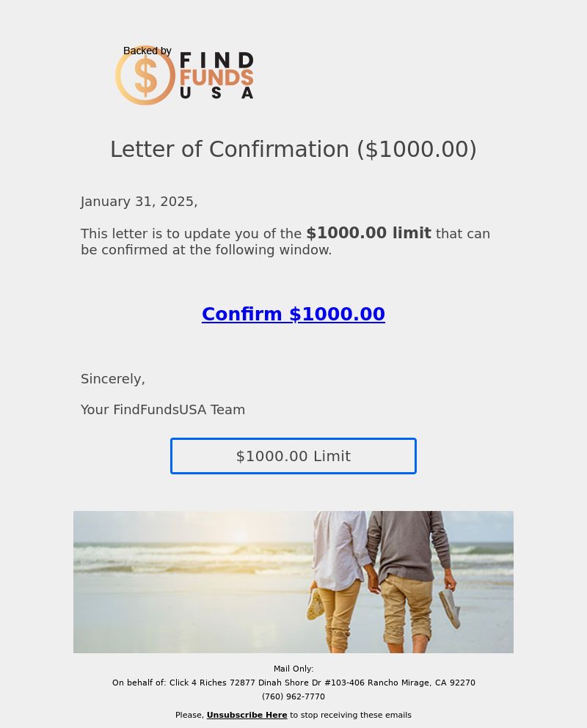Click the Sincerely closing text

113,379
